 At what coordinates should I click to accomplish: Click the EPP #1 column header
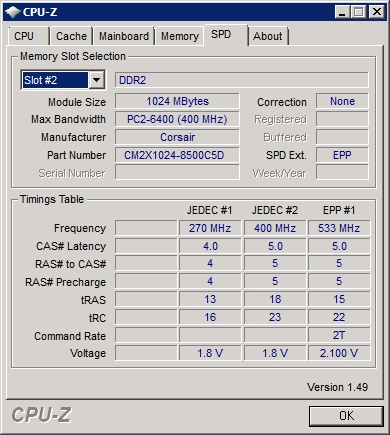pos(339,210)
